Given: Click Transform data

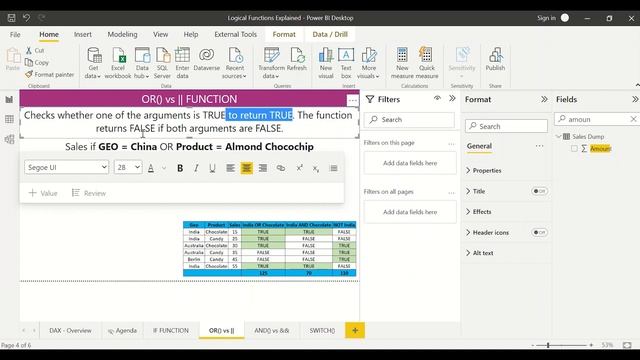Looking at the screenshot, I should [271, 62].
